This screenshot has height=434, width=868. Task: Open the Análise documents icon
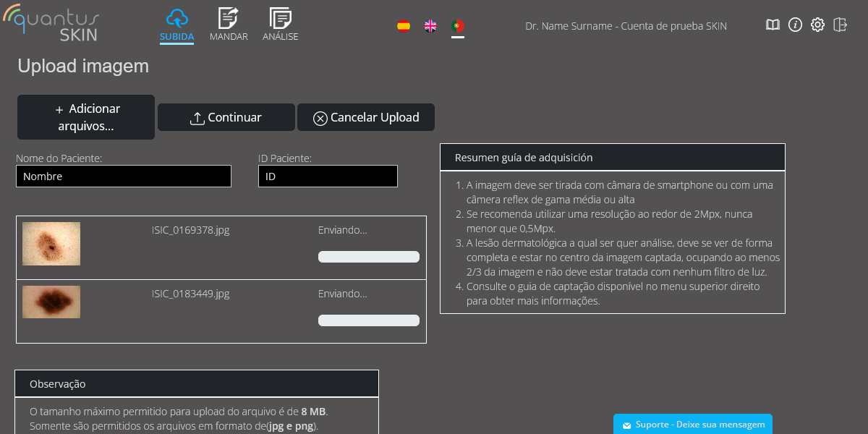click(x=280, y=19)
